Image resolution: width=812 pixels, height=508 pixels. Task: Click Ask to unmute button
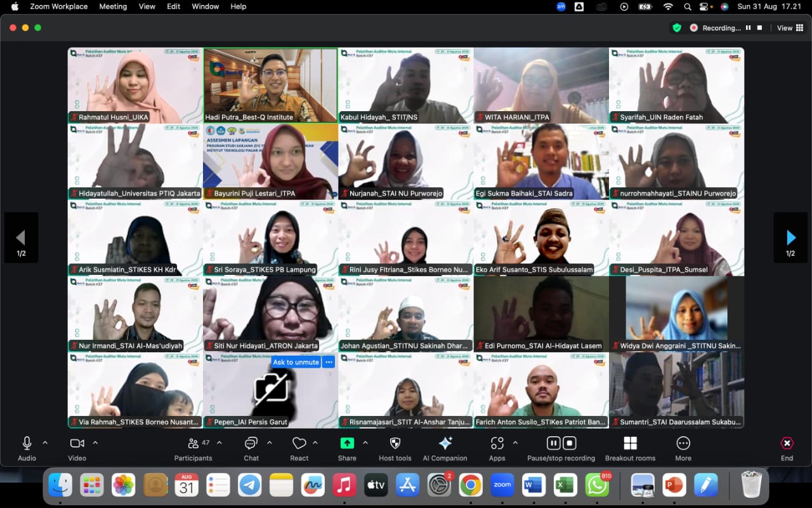(296, 362)
